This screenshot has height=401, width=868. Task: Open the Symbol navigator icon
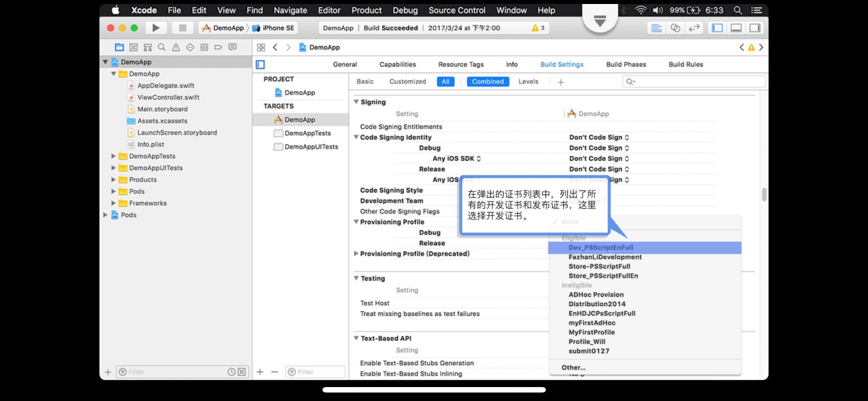[133, 47]
